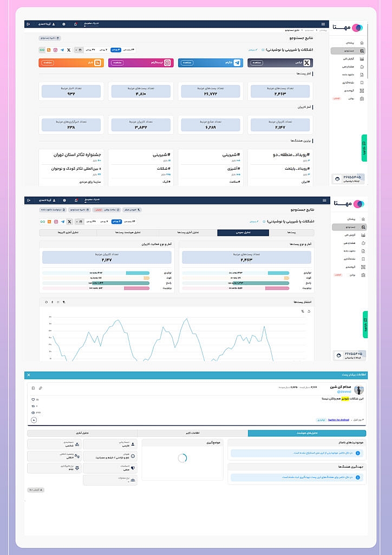Screen dimensions: 392x555
Task: Open the اطلاعات کاربر tab in post details
Action: [192, 433]
